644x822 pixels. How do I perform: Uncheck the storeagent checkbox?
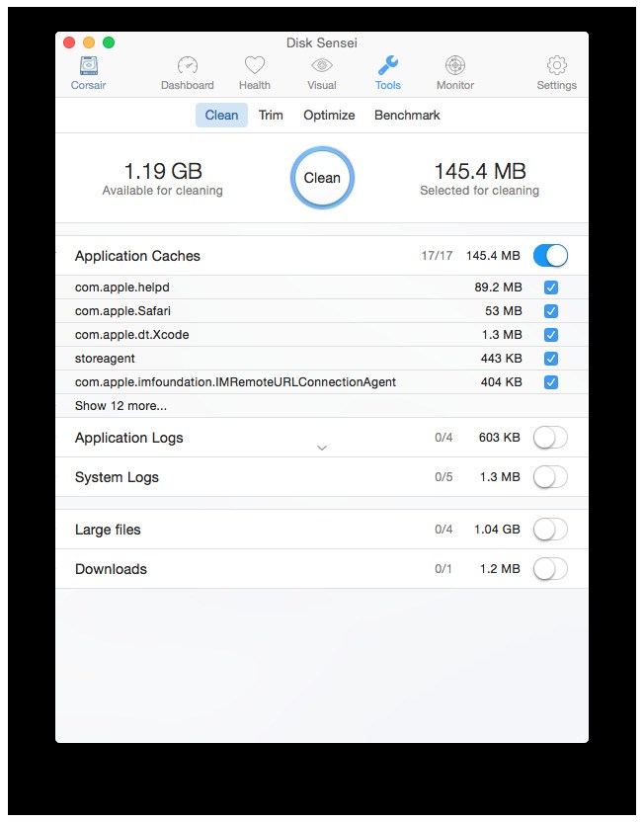(551, 359)
